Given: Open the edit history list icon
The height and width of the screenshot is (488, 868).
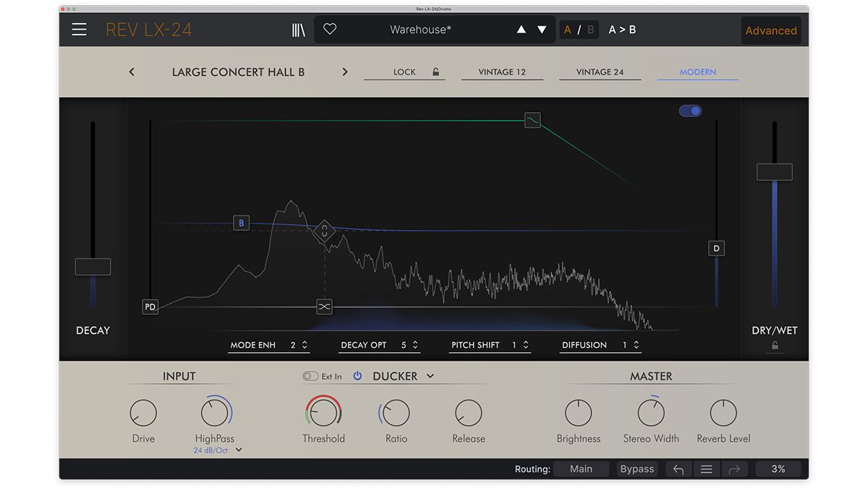Looking at the screenshot, I should pos(706,469).
